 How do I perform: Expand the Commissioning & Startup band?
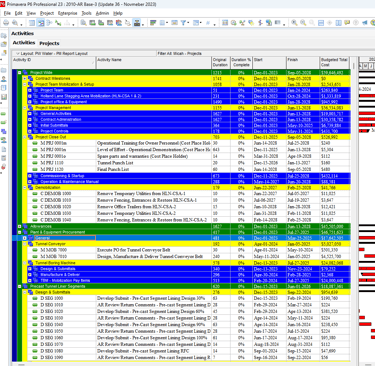(x=30, y=176)
